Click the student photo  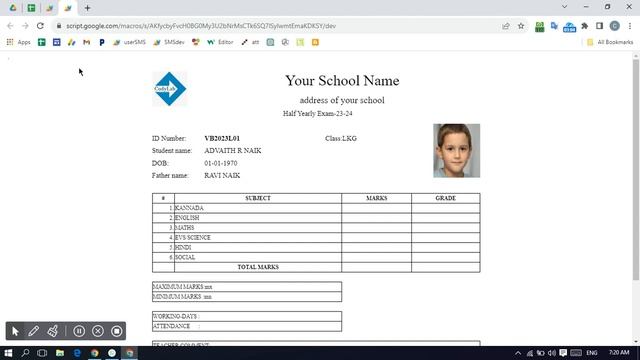(456, 151)
